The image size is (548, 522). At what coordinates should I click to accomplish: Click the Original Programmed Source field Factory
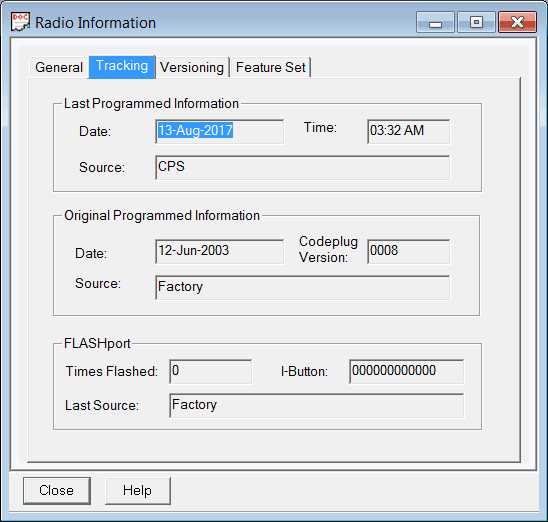coord(303,288)
